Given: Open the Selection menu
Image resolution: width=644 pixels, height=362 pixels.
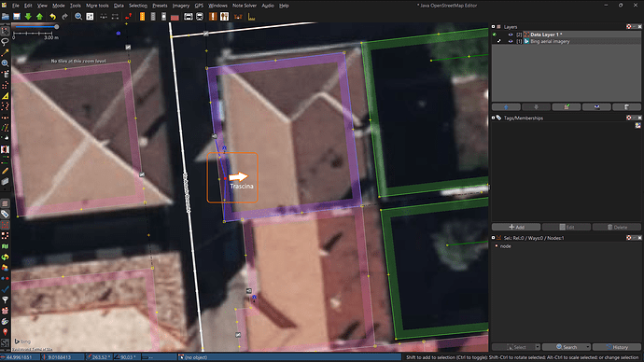Looking at the screenshot, I should coord(138,6).
